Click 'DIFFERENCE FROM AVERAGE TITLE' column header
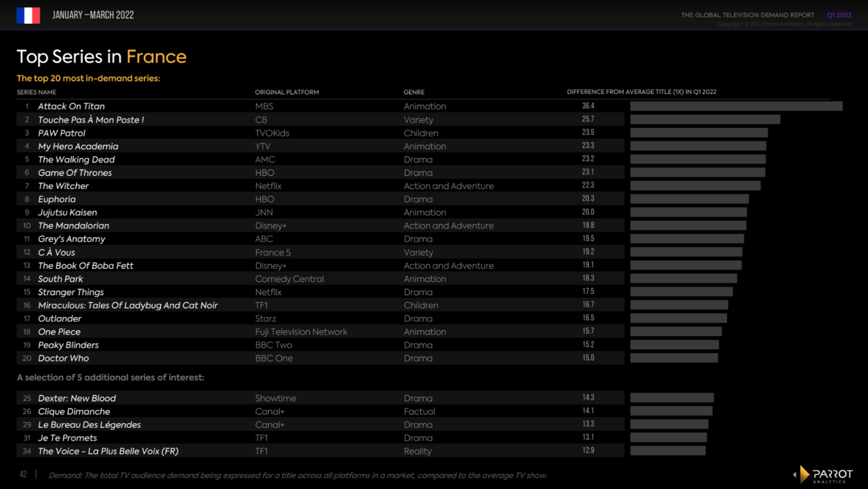This screenshot has height=489, width=868. (x=641, y=92)
